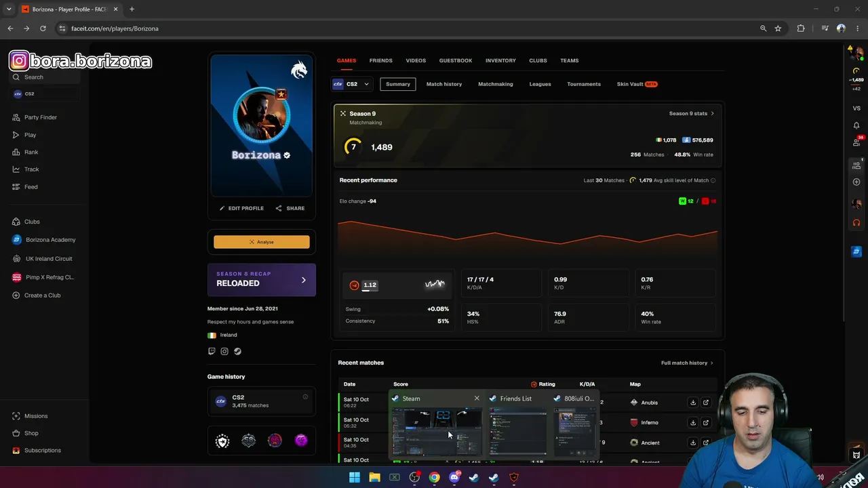The height and width of the screenshot is (488, 868).
Task: Click the shield star badge icon
Action: coord(222,441)
